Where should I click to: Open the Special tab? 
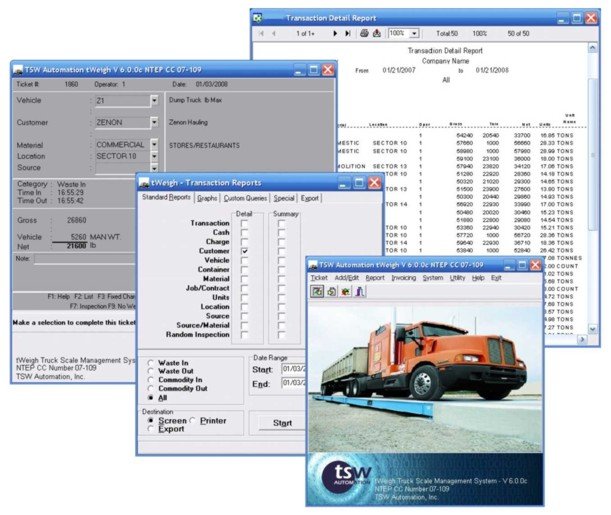pos(284,198)
